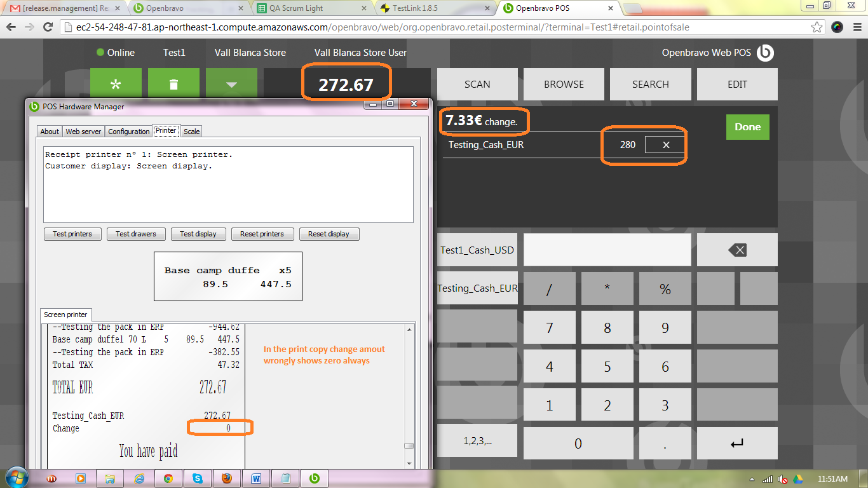Image resolution: width=868 pixels, height=488 pixels.
Task: Click the keypad number 0
Action: 578,444
